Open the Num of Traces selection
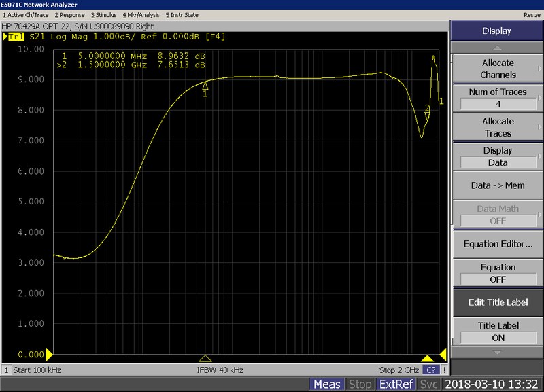The width and height of the screenshot is (544, 392). pyautogui.click(x=498, y=98)
